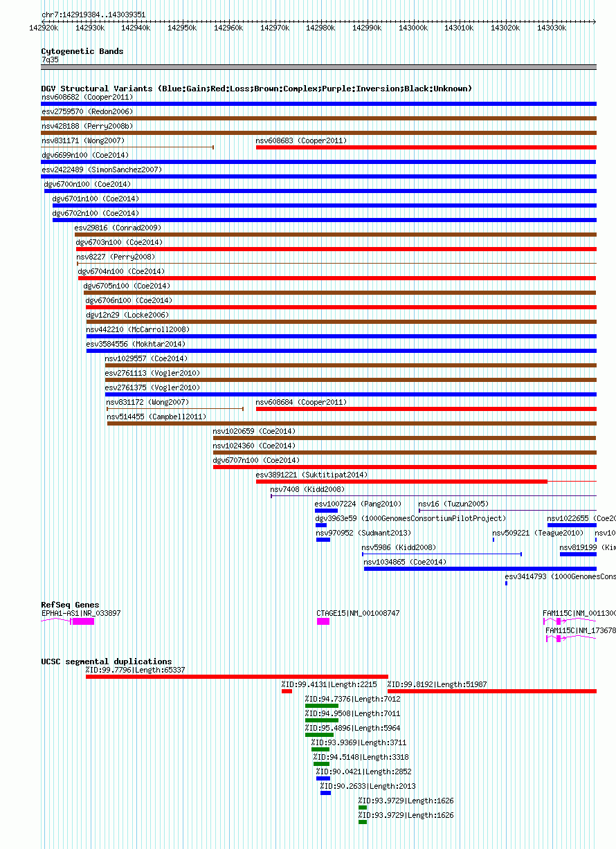Open variant nsv5986 (Kidd2008) label
616x849 pixels.
[x=399, y=547]
